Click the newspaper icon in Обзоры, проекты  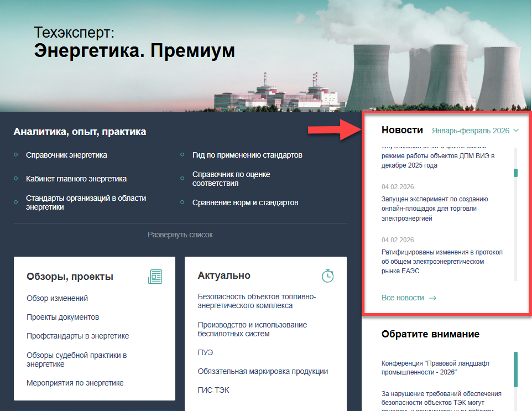point(155,277)
